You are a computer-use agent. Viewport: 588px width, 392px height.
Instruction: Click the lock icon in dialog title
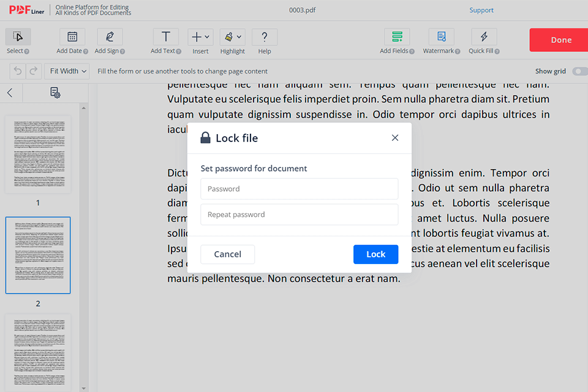pyautogui.click(x=206, y=138)
